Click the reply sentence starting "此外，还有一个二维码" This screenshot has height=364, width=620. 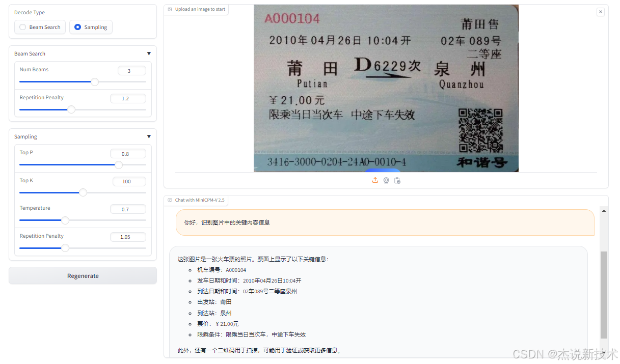[x=259, y=350]
